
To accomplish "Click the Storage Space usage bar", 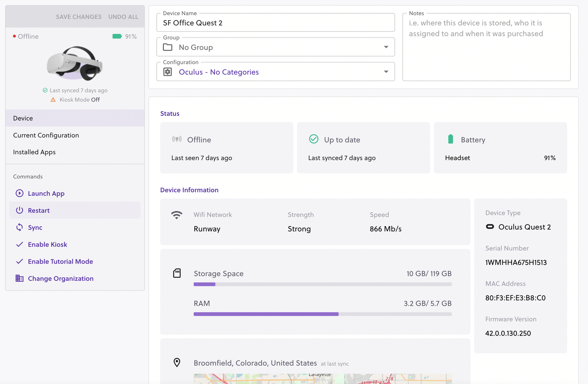I will click(323, 284).
